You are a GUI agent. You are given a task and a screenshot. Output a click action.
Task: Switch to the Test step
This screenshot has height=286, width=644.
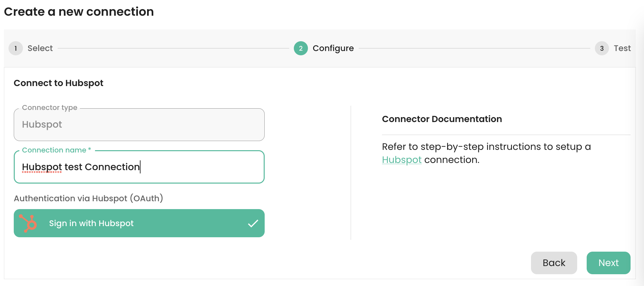[622, 48]
